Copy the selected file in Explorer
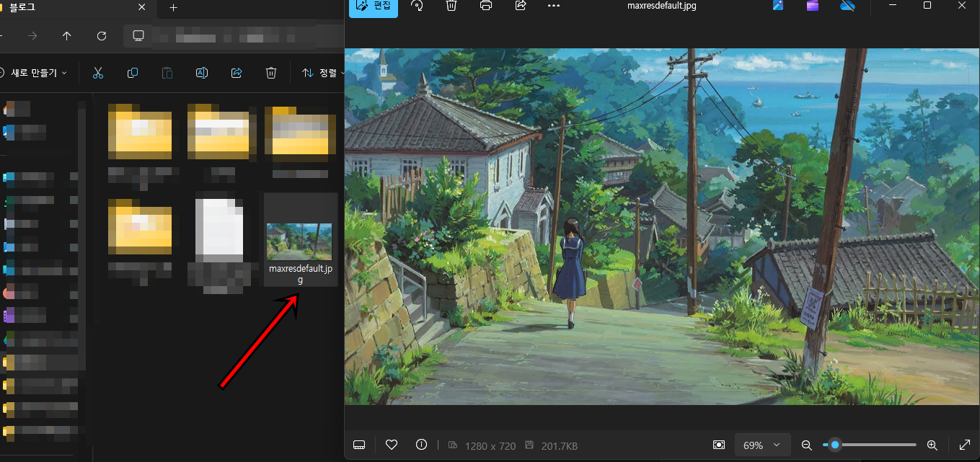The height and width of the screenshot is (462, 980). click(133, 73)
